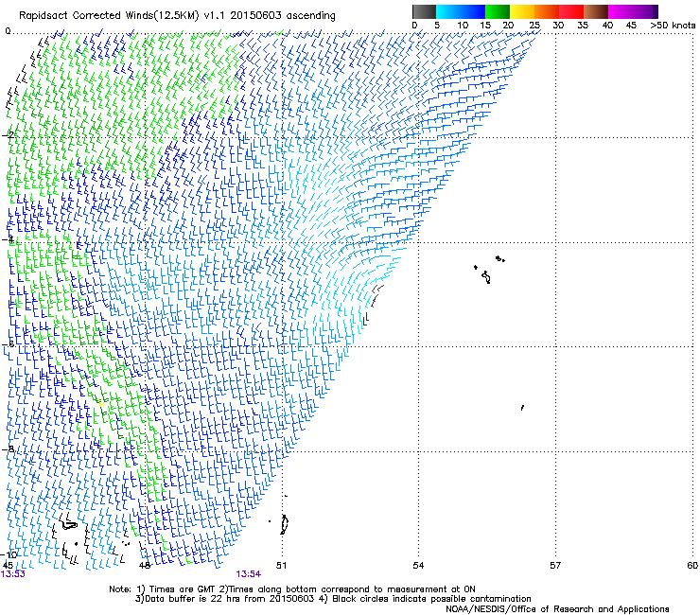
Task: Click the purple time stamp '13:54'
Action: click(249, 574)
